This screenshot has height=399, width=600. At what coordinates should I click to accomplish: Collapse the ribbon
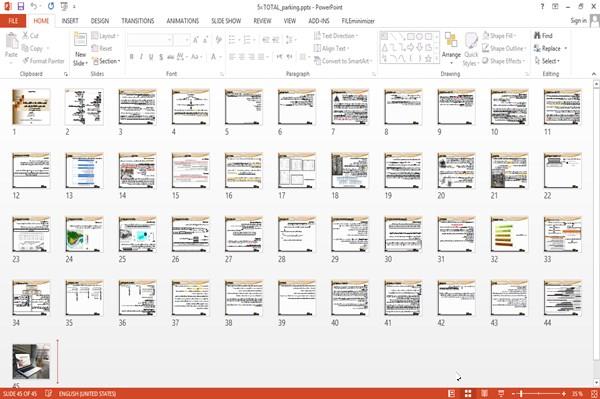tap(593, 74)
